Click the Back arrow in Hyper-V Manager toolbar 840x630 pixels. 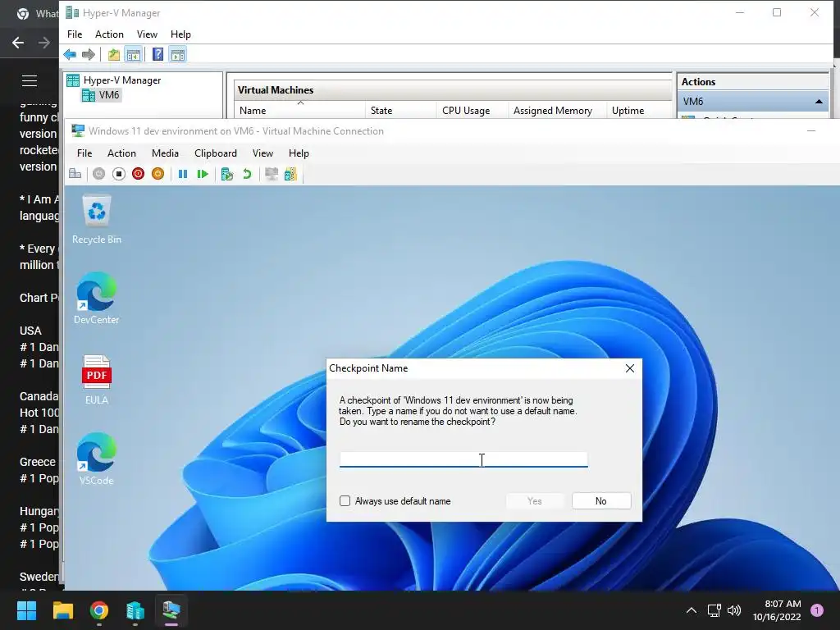[x=70, y=55]
